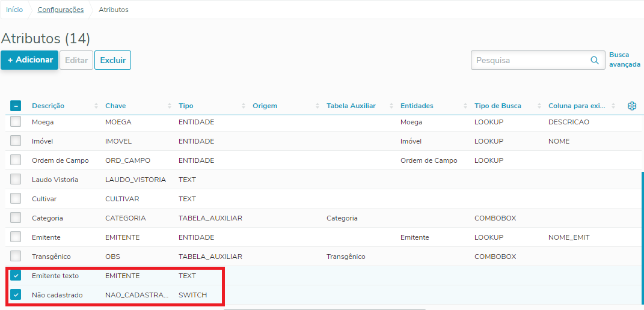The width and height of the screenshot is (644, 310).
Task: Click Transgênico in Tabela Auxiliar column
Action: (346, 257)
